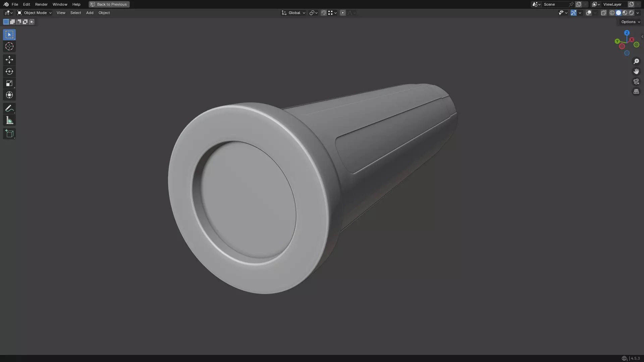This screenshot has height=362, width=644.
Task: Select the Move tool
Action: point(9,60)
